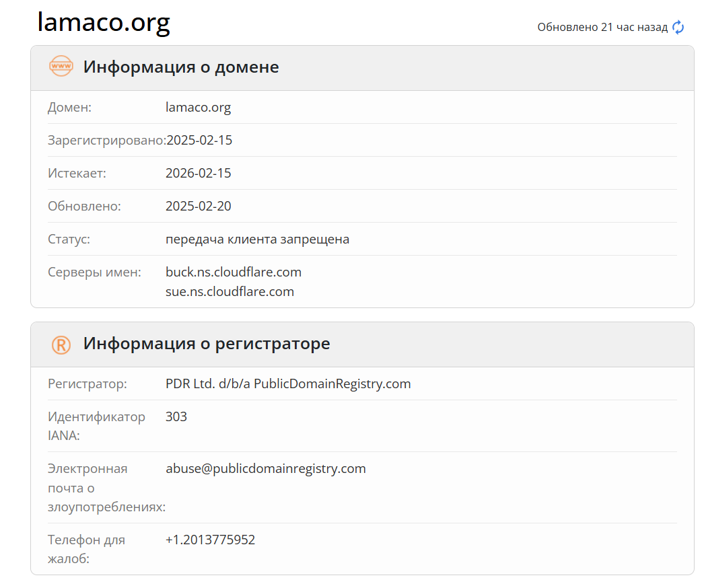Select the lamaco.org domain value

pos(198,107)
